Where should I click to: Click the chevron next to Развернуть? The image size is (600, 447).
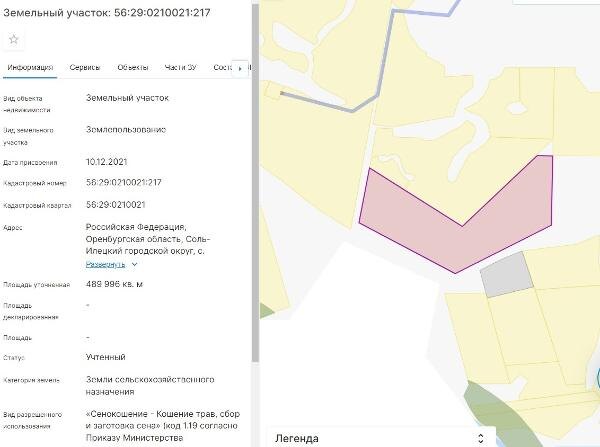tap(134, 264)
